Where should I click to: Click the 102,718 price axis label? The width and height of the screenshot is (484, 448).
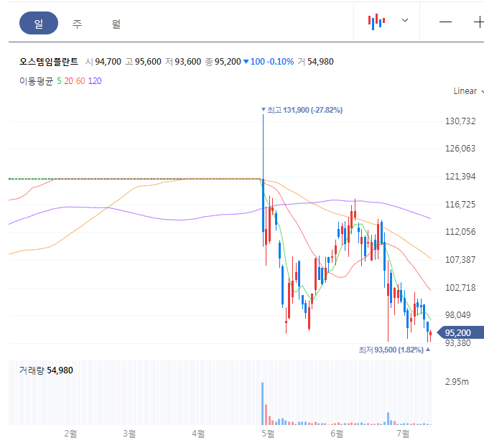[x=460, y=288]
